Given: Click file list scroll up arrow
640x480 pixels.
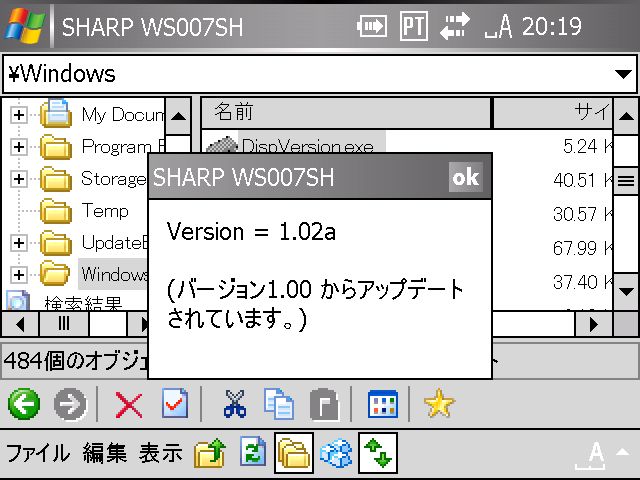Looking at the screenshot, I should [x=626, y=116].
